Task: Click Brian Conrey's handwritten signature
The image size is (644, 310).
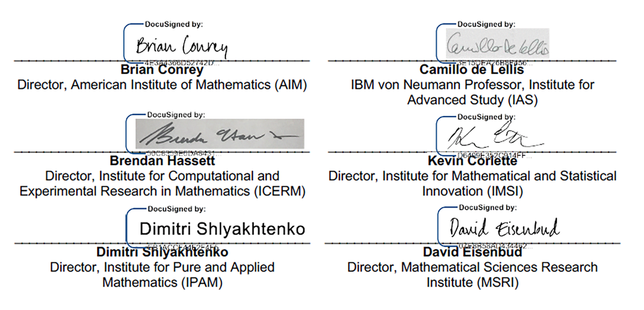Action: pyautogui.click(x=182, y=46)
